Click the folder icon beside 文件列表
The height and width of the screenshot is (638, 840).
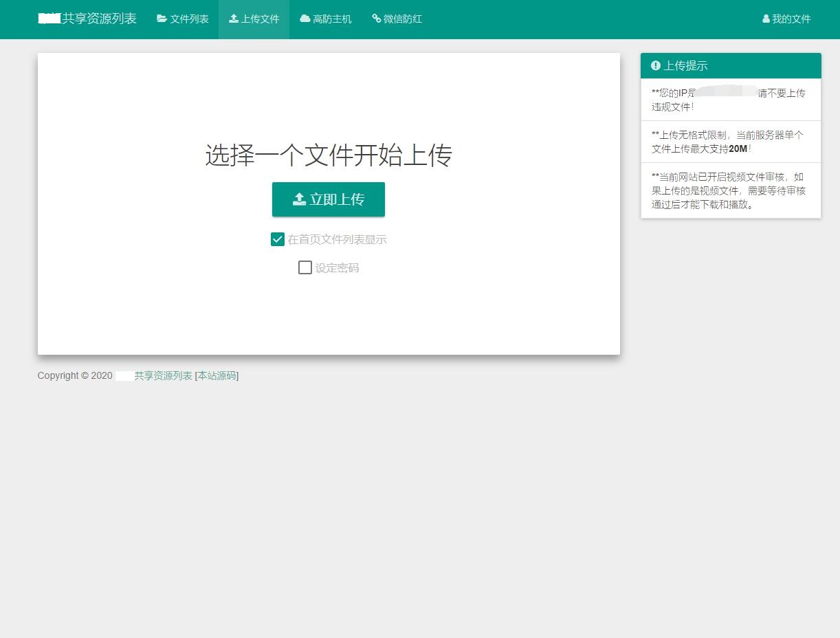pos(161,19)
